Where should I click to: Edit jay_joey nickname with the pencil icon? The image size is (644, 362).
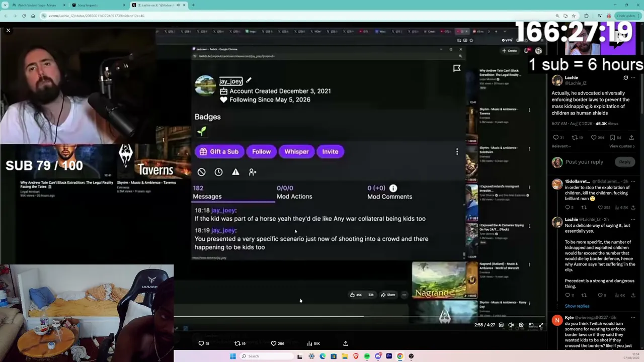click(249, 80)
